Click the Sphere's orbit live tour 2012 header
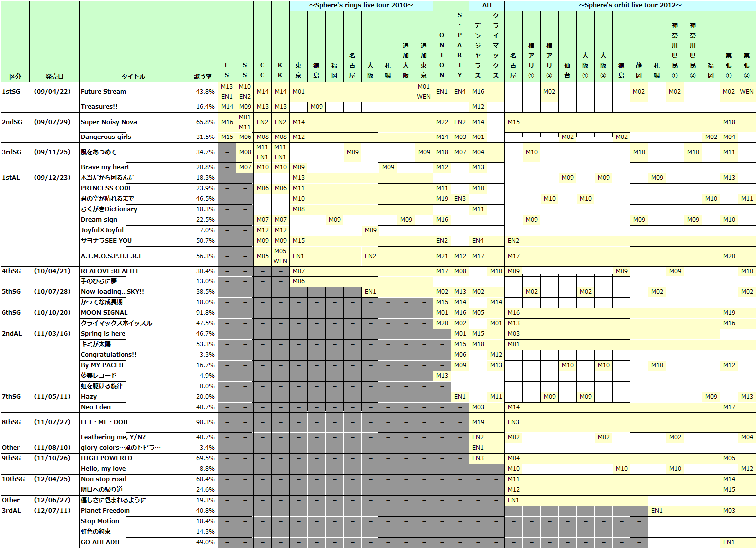756x548 pixels. [630, 5]
